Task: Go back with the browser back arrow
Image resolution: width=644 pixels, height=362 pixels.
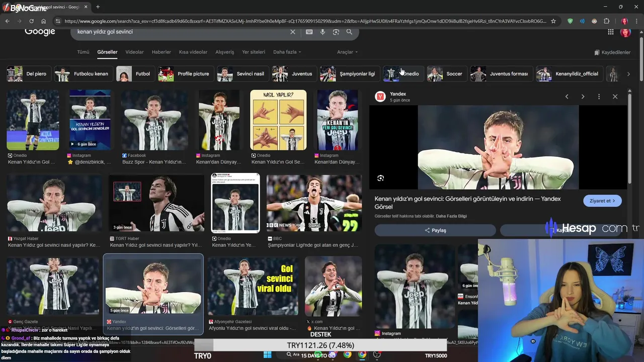Action: tap(7, 21)
